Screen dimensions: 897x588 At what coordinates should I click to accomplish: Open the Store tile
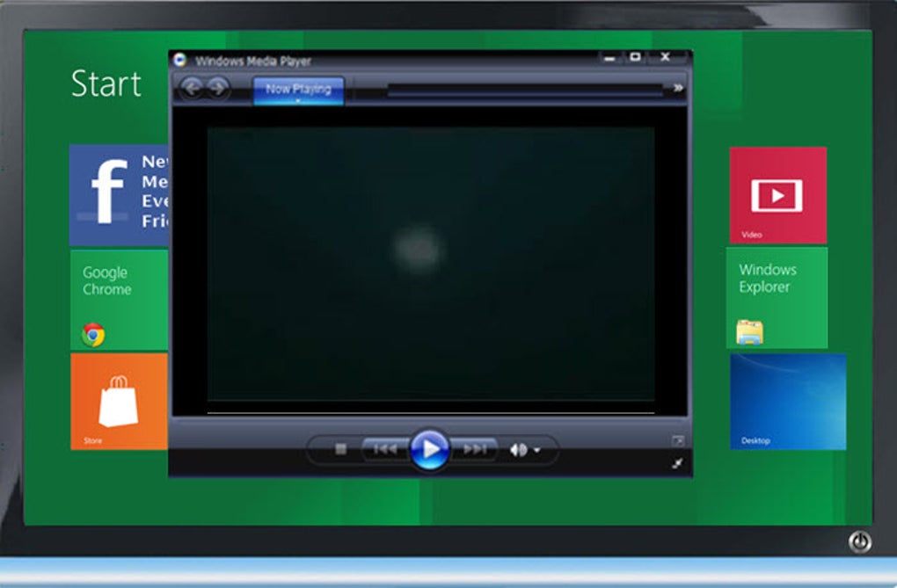119,402
